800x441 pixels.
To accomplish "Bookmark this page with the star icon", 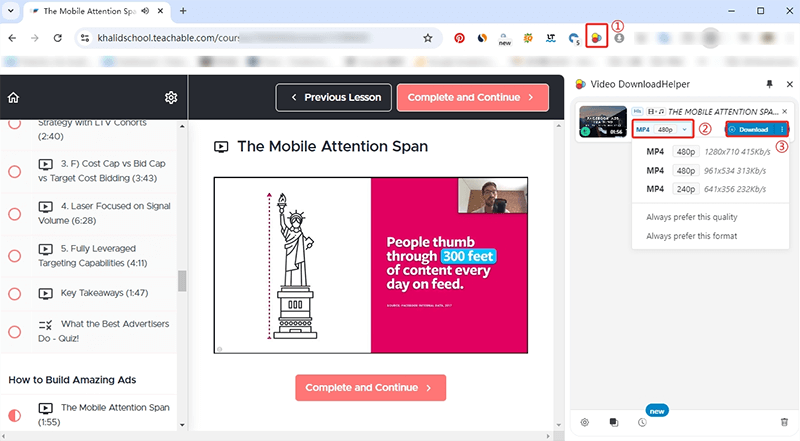I will click(x=428, y=38).
